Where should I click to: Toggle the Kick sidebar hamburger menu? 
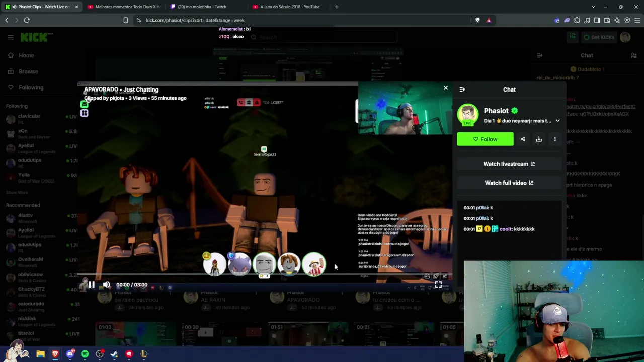[x=11, y=37]
